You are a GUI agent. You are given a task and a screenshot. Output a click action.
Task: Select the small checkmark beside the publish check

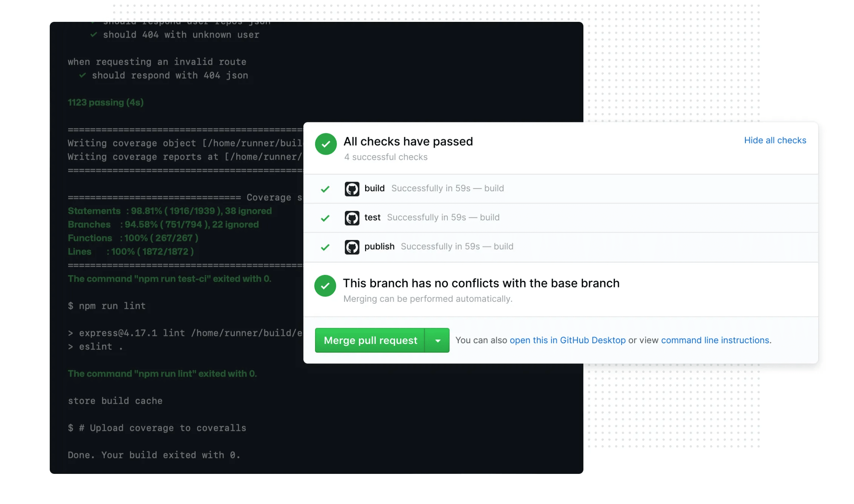324,247
